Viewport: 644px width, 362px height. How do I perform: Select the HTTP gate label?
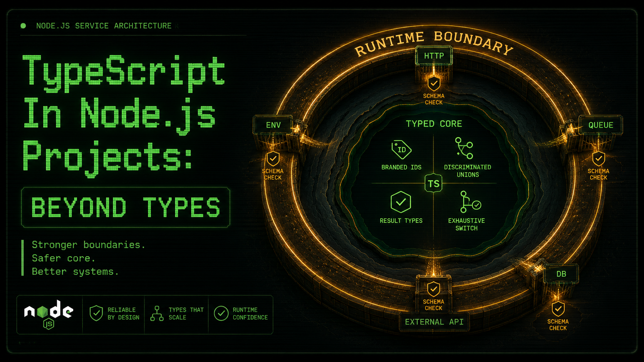(x=434, y=56)
